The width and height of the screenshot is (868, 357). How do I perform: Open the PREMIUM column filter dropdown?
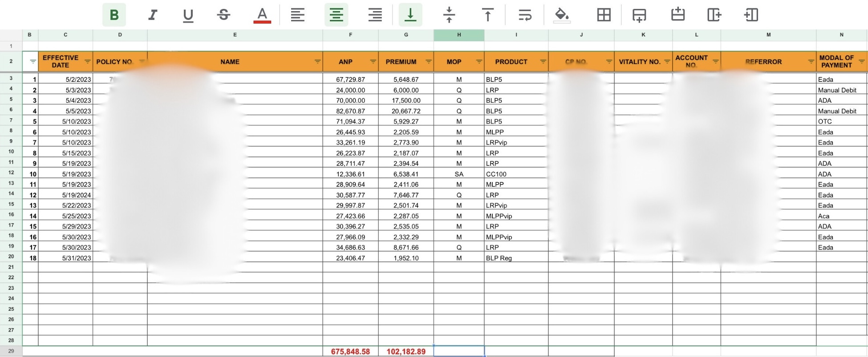pos(429,62)
